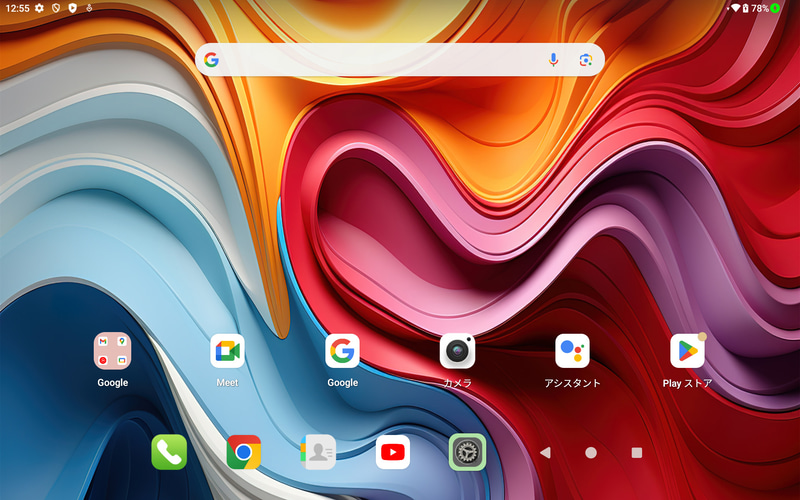Viewport: 800px width, 500px height.
Task: Launch the green Phone dialer
Action: coord(169,452)
